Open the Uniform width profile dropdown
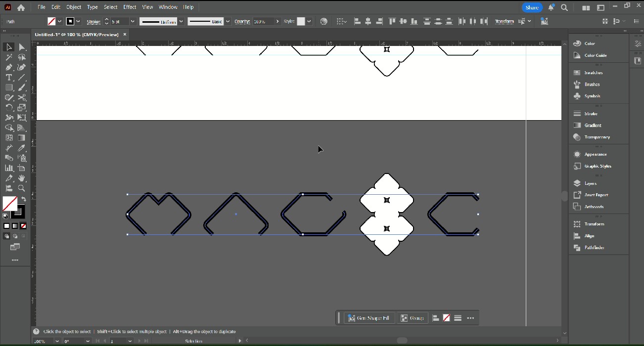Screen dimensions: 644x346 click(181, 21)
